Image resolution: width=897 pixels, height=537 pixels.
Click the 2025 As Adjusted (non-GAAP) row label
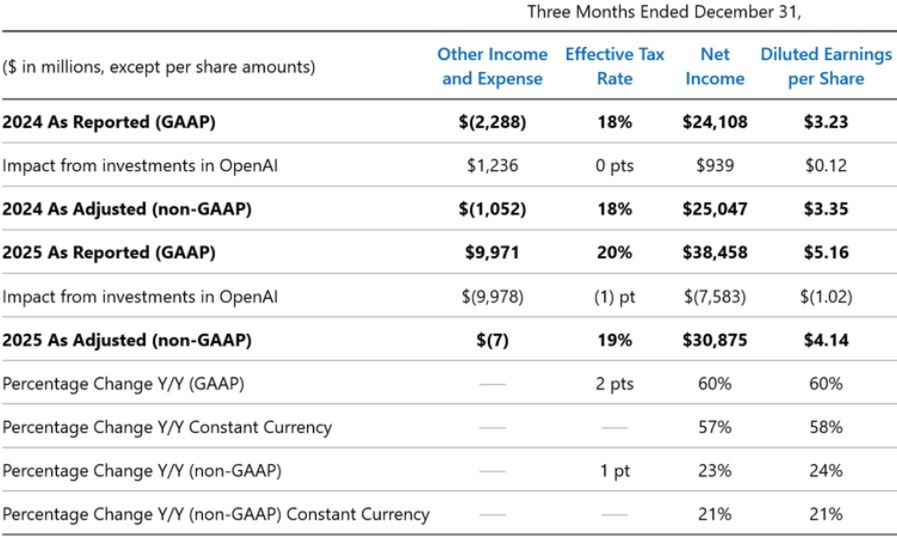click(x=126, y=340)
